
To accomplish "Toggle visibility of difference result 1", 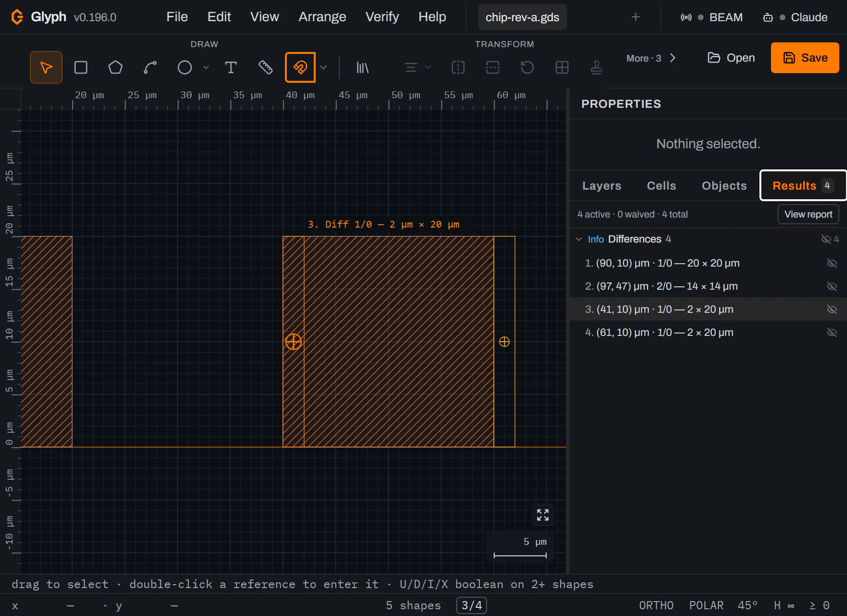I will point(832,263).
